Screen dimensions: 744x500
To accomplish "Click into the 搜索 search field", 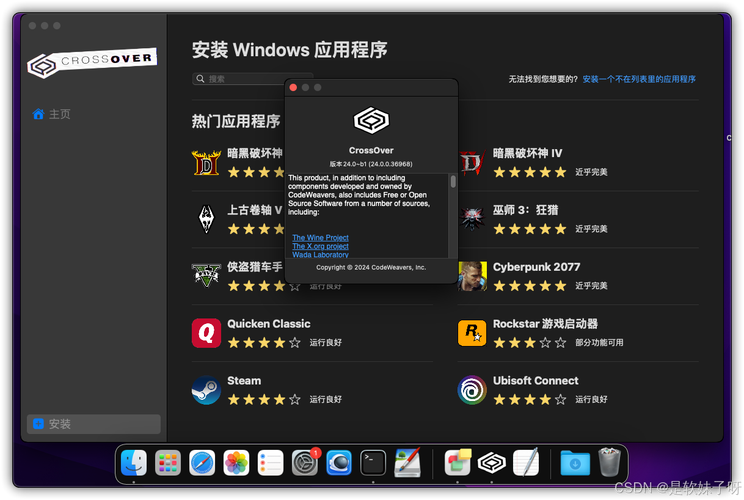I will pyautogui.click(x=252, y=79).
